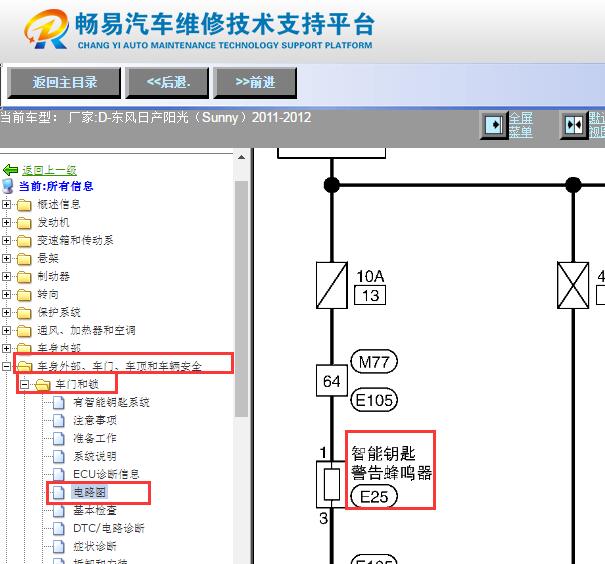Expand the 制动器 folder
The image size is (605, 564).
(x=6, y=276)
